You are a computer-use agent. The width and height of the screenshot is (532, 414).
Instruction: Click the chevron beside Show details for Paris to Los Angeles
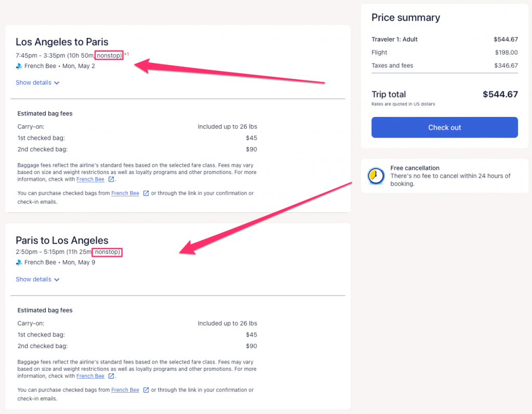(57, 279)
